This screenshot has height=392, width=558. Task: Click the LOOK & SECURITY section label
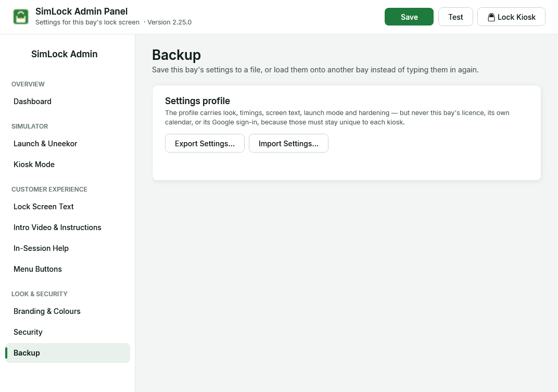coord(40,294)
